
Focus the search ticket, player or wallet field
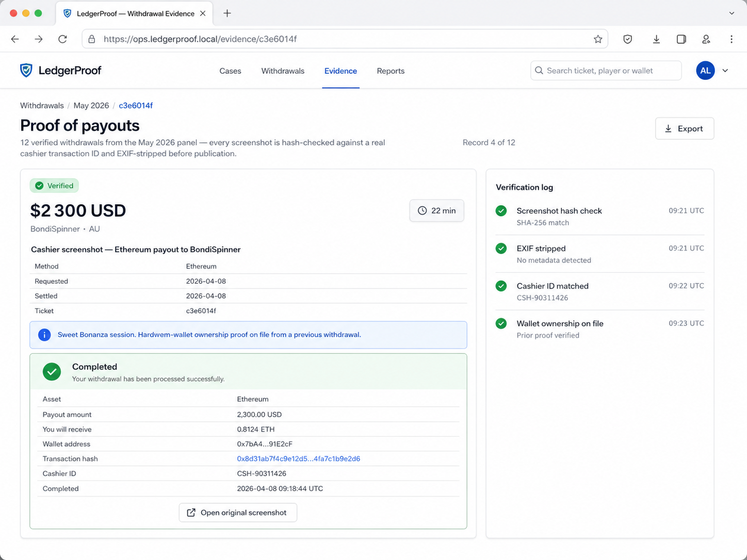(606, 71)
